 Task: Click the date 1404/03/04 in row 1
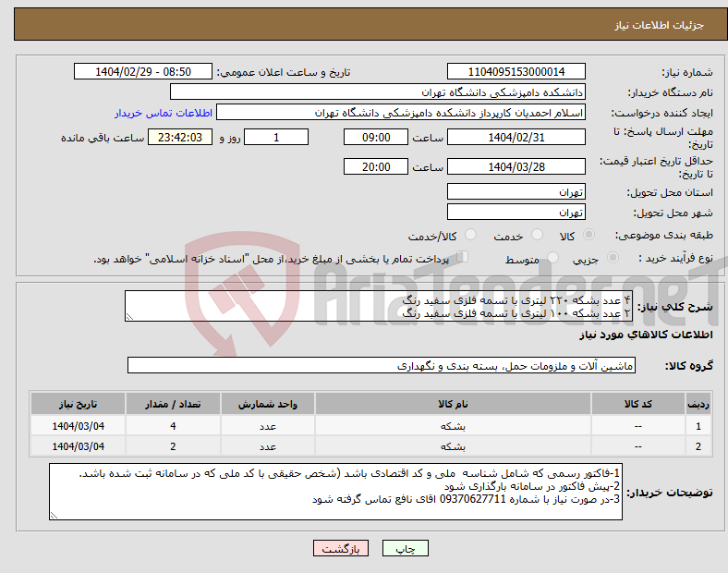point(78,426)
